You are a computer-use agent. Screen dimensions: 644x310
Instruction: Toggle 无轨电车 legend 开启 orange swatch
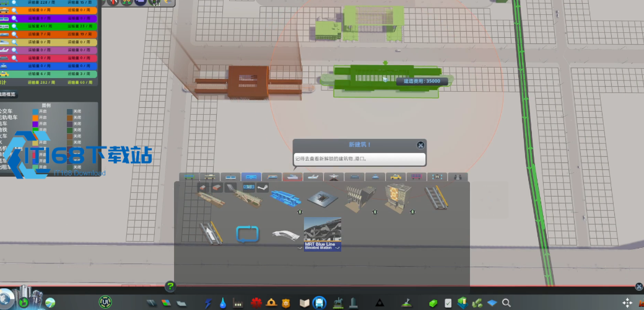pos(36,118)
